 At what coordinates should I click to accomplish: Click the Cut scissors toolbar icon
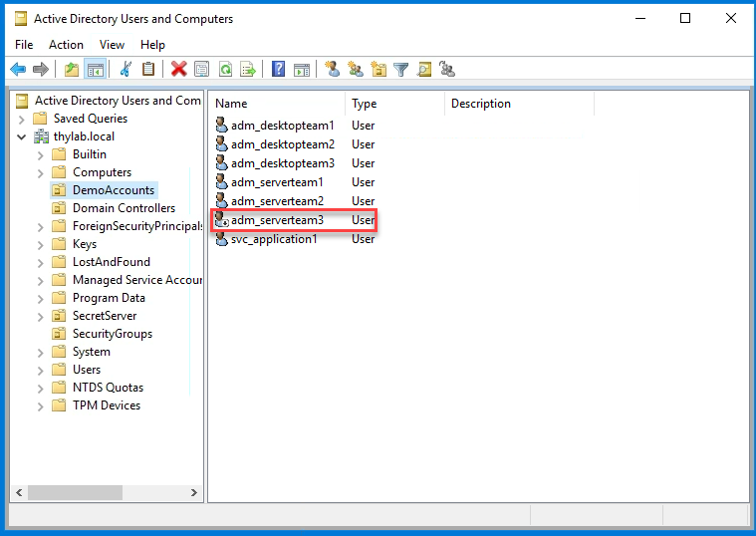[x=126, y=69]
